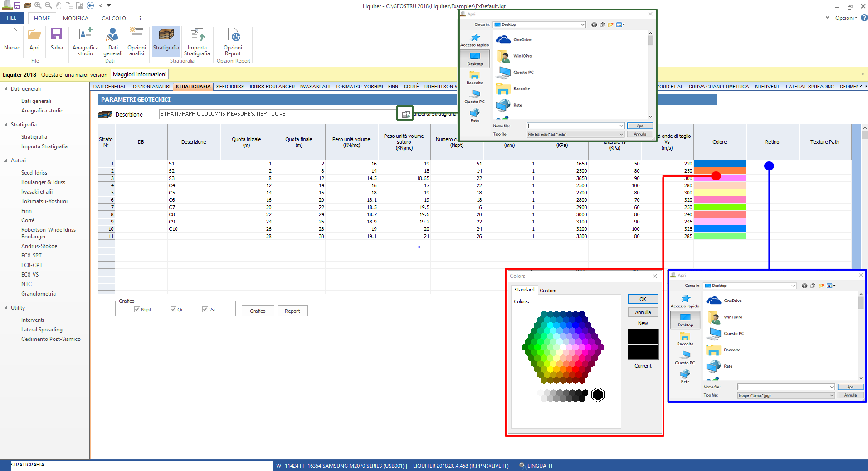Toggle the Vs checkbox under Grafico
The width and height of the screenshot is (868, 471).
click(205, 309)
